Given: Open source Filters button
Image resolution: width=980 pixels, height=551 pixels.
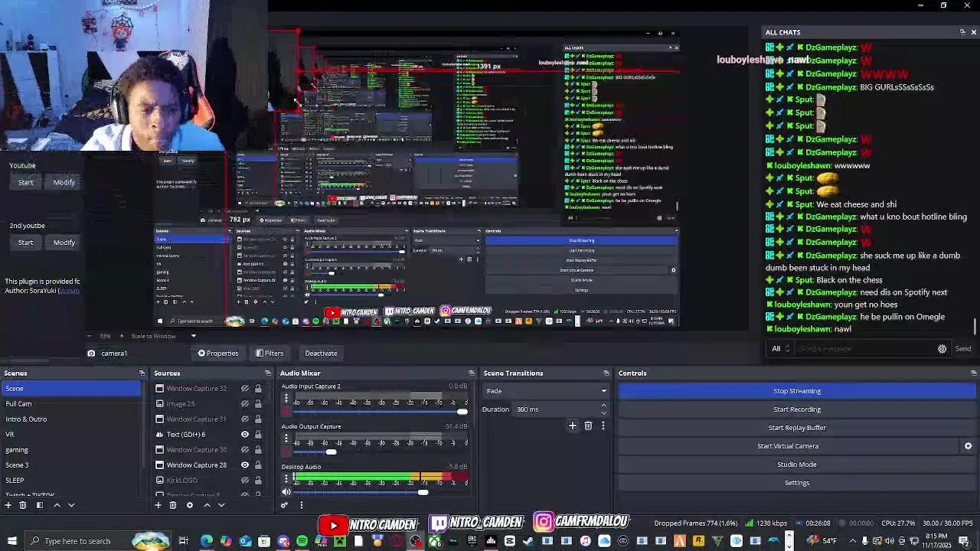Looking at the screenshot, I should tap(269, 354).
